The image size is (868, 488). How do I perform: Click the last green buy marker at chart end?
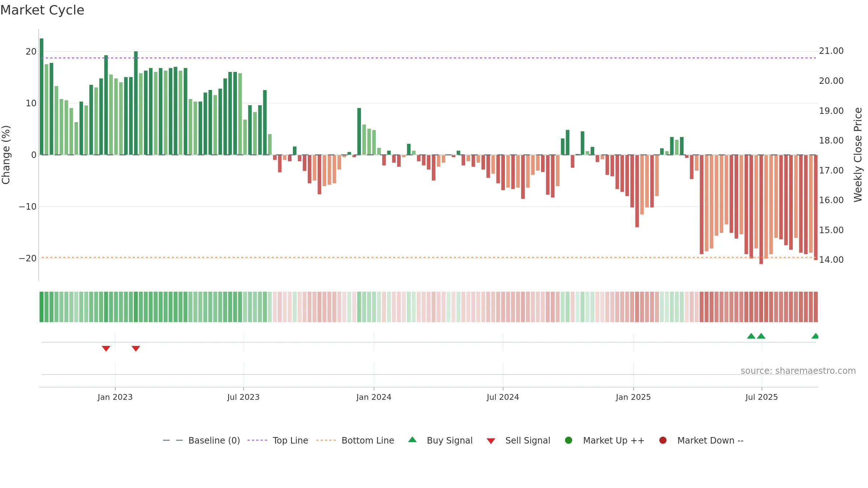click(815, 336)
